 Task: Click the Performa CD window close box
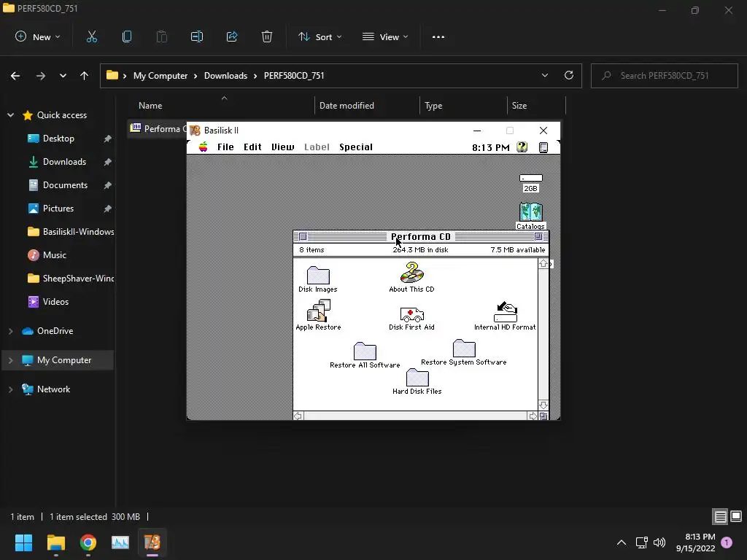click(x=303, y=237)
